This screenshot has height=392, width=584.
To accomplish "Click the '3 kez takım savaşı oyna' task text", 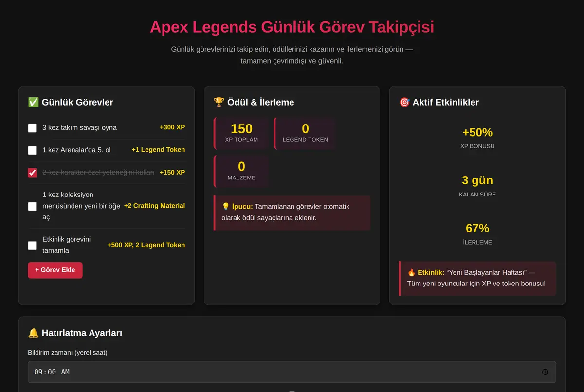I will (79, 127).
